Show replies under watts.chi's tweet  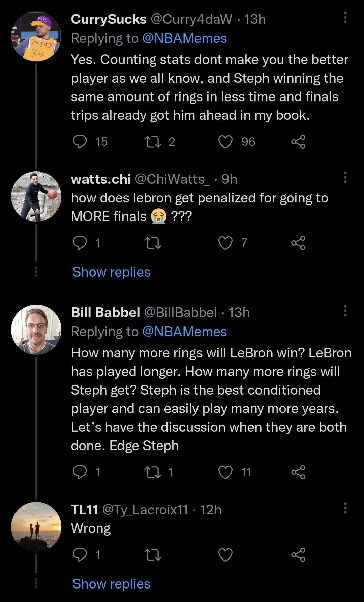[112, 272]
